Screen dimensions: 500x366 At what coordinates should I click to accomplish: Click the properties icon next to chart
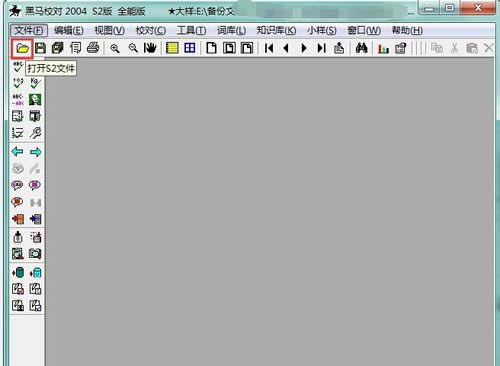(401, 48)
